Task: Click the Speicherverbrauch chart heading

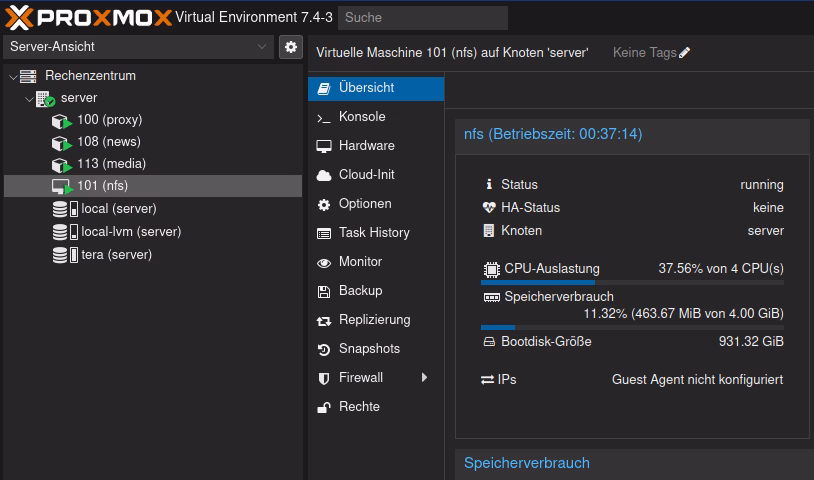Action: pos(526,463)
